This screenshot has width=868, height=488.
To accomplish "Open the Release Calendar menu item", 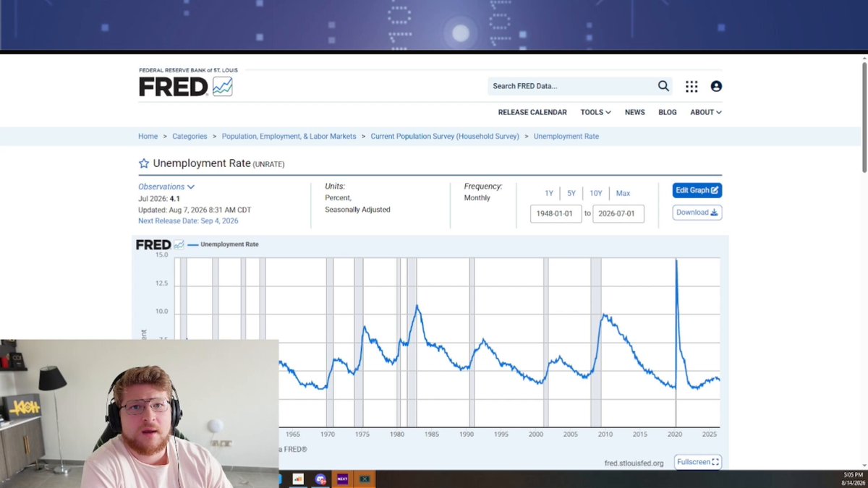I will point(532,112).
